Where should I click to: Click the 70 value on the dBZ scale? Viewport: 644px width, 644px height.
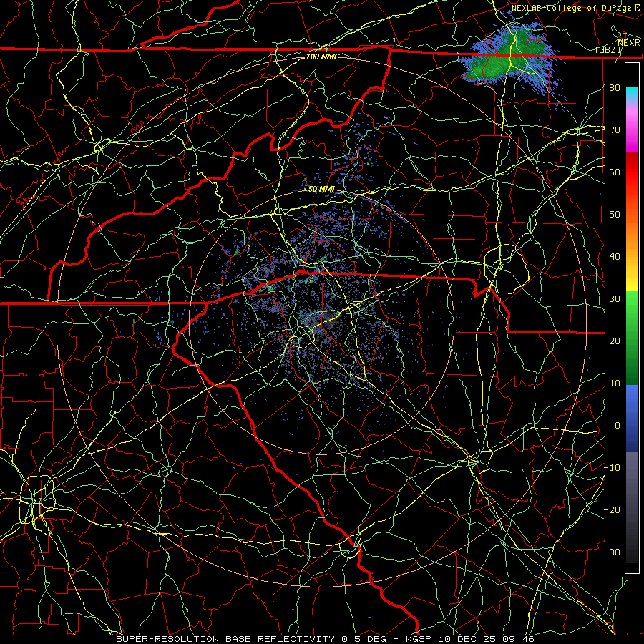tap(615, 130)
